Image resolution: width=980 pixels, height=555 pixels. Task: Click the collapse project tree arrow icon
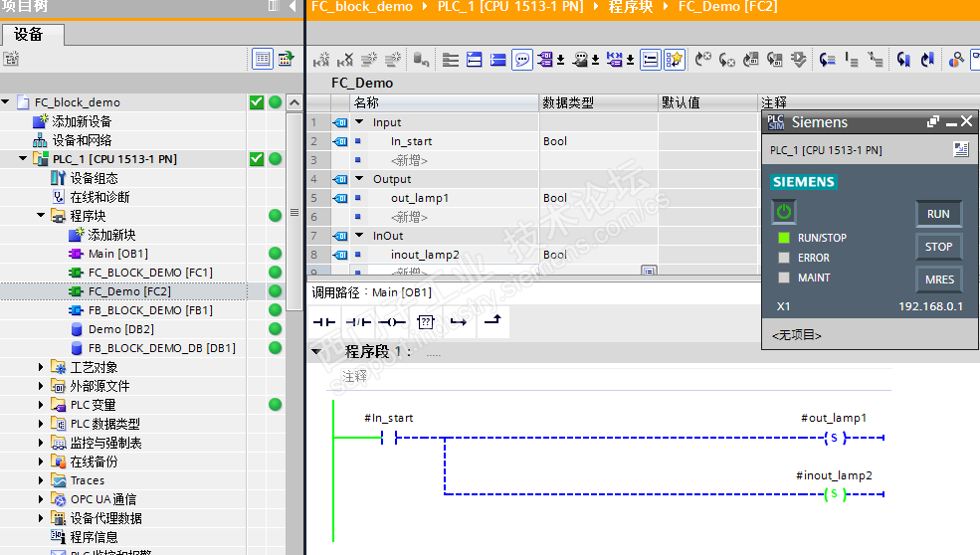293,6
